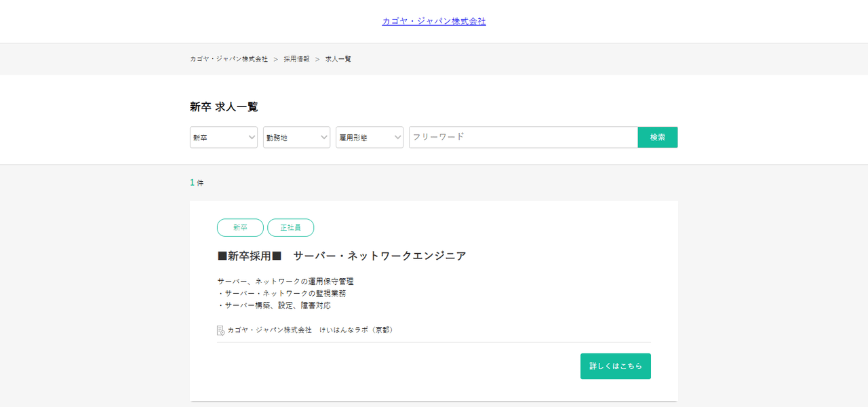This screenshot has width=868, height=407.
Task: Click the カゴヤ・ジャパン株式会社 header link
Action: (433, 21)
